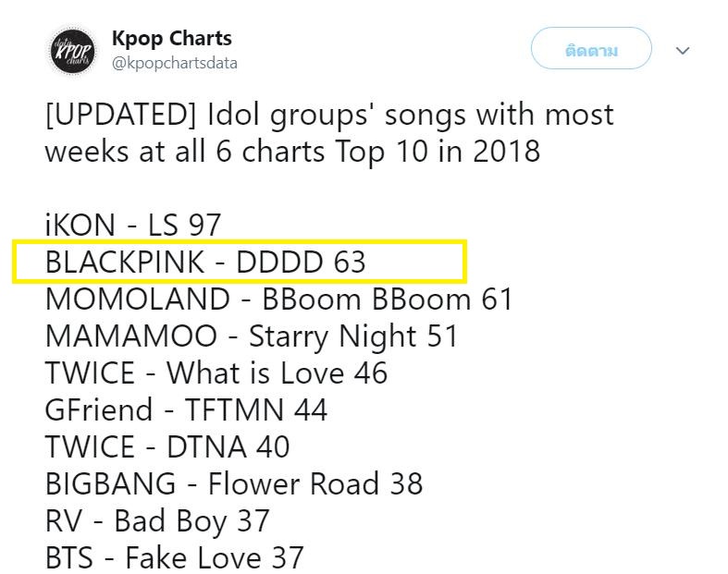This screenshot has height=574, width=728.
Task: Click the RV - Bad Boy 37 line
Action: coord(157,521)
